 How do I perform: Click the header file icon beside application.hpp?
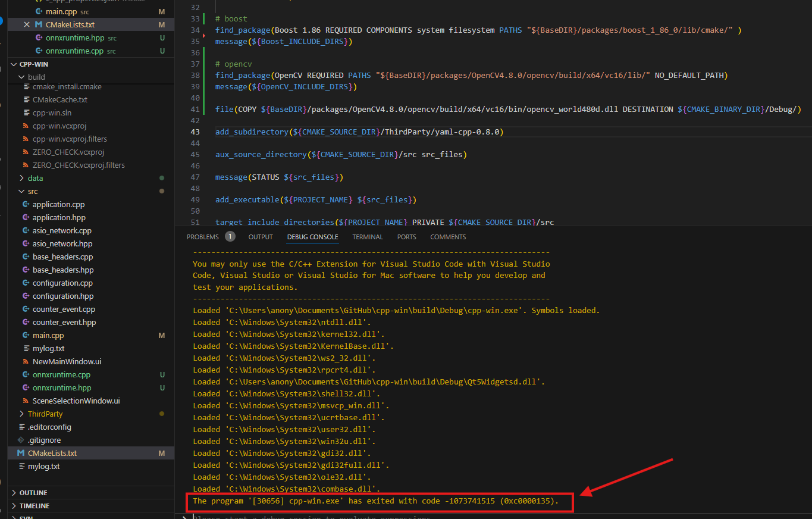(26, 218)
